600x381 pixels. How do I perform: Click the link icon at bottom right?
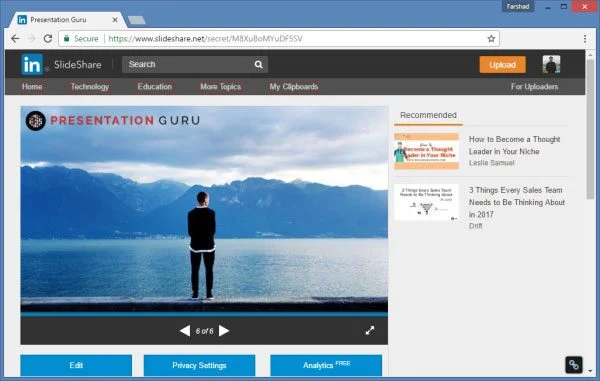point(574,365)
